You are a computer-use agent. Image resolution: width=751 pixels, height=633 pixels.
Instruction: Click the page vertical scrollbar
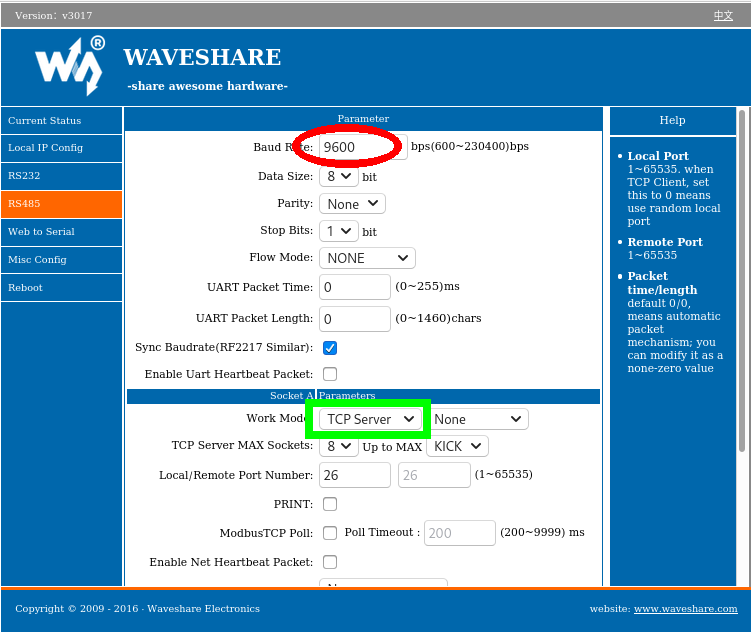pyautogui.click(x=742, y=281)
